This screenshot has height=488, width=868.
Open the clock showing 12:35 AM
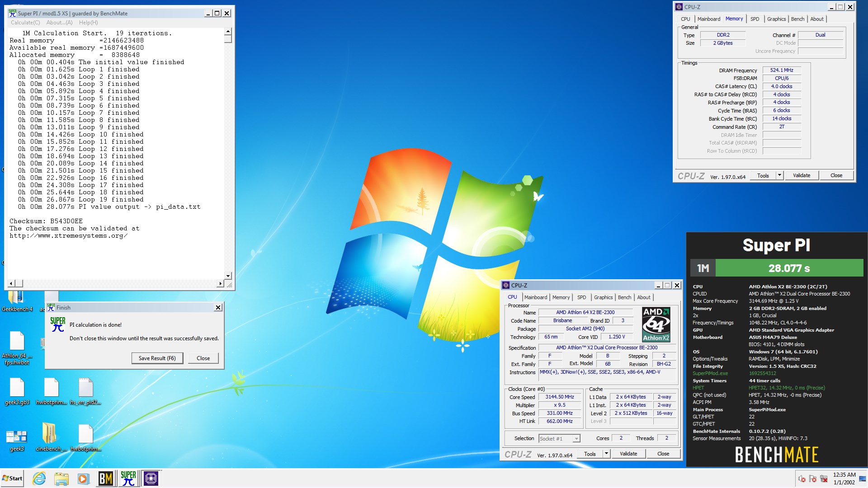(844, 478)
